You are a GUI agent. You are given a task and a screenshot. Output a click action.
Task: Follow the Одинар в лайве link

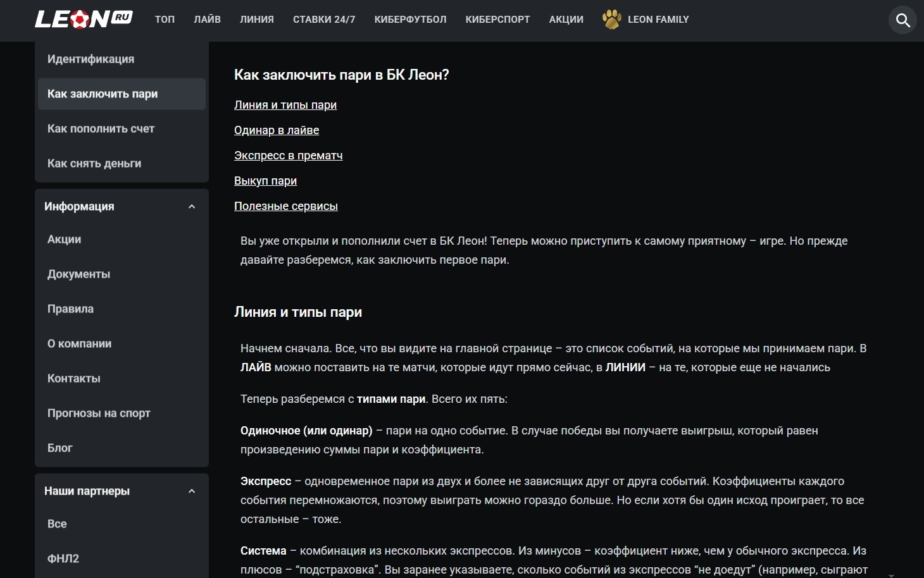point(277,130)
